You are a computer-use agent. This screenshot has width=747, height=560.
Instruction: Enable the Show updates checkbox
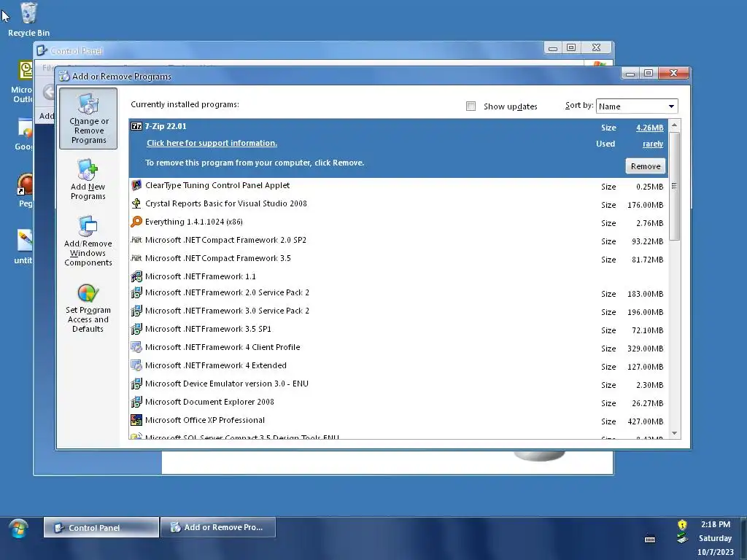point(471,106)
